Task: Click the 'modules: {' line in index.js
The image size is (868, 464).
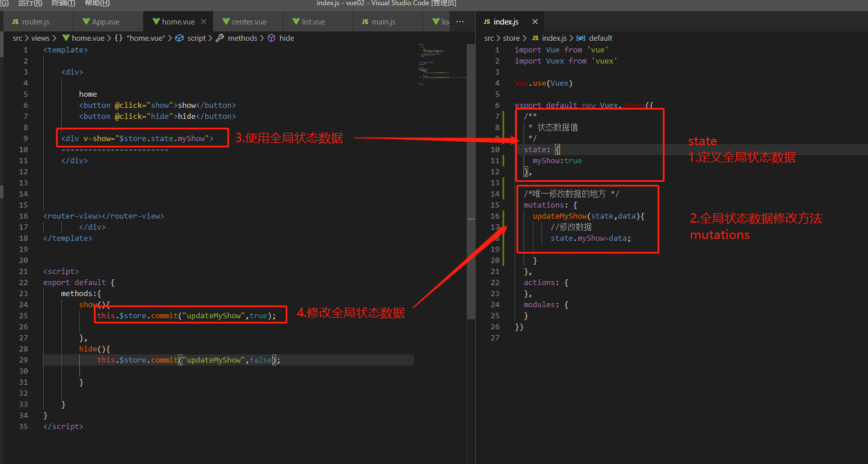Action: click(546, 304)
